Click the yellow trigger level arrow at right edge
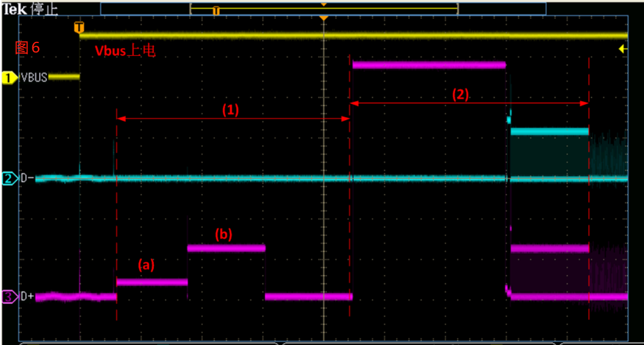This screenshot has height=345, width=644. pos(623,49)
